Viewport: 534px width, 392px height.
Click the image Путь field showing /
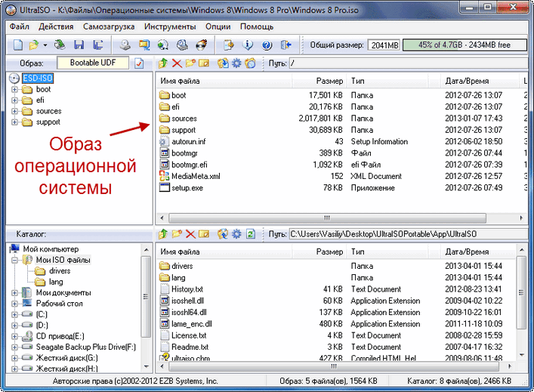point(409,63)
